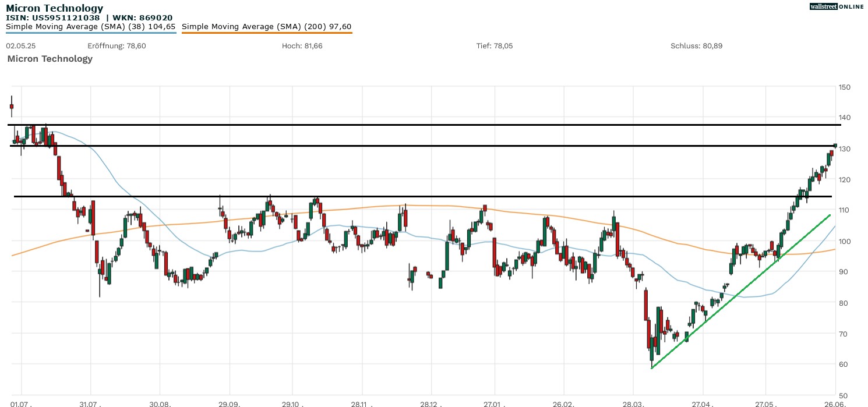Click the 29.09. date axis label
Viewport: 868px width, 407px height.
(x=229, y=403)
